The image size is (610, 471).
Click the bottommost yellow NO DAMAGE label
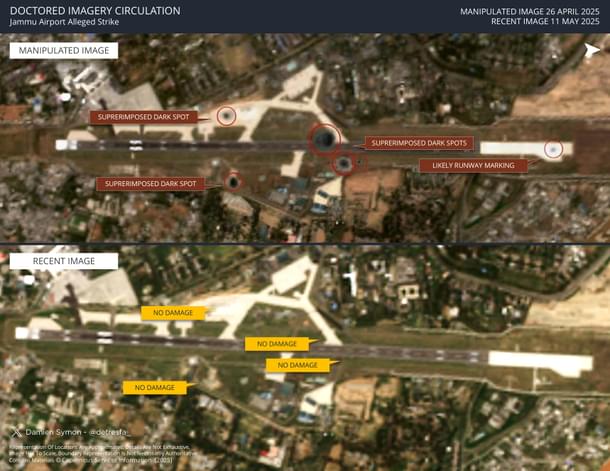tap(154, 387)
